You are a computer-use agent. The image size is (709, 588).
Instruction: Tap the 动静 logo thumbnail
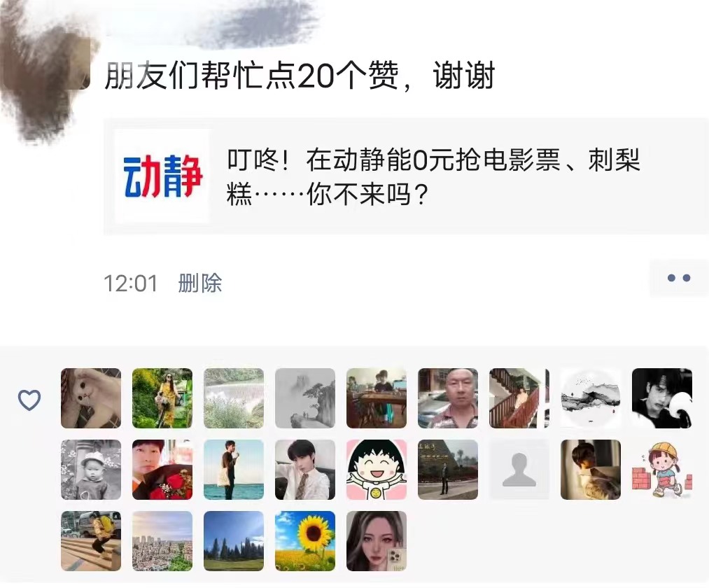162,176
